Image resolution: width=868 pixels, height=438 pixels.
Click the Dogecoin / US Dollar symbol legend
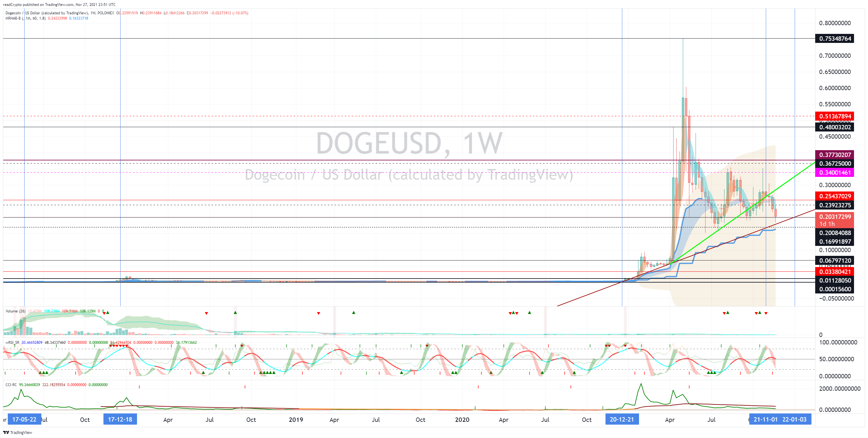tap(60, 13)
